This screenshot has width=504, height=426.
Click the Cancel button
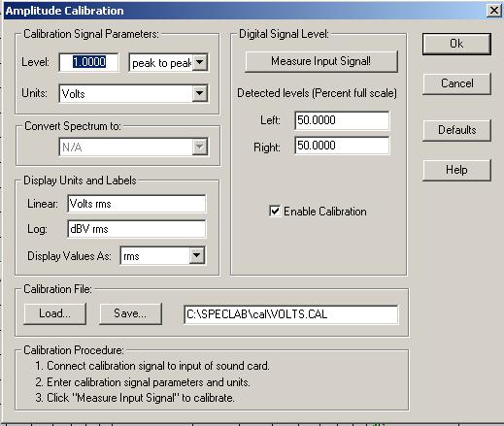[456, 83]
